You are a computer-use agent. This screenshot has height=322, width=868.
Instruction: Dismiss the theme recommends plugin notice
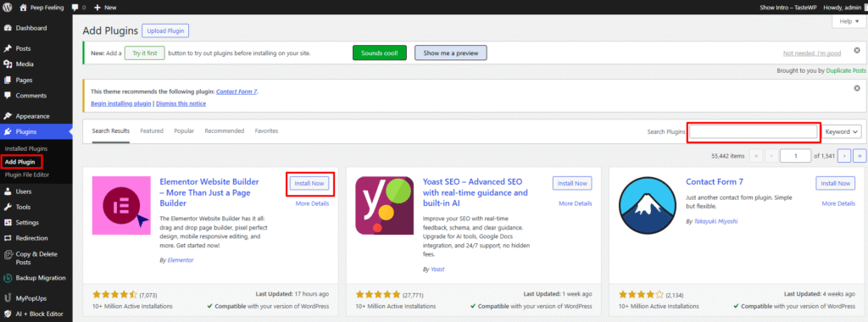coord(857,88)
